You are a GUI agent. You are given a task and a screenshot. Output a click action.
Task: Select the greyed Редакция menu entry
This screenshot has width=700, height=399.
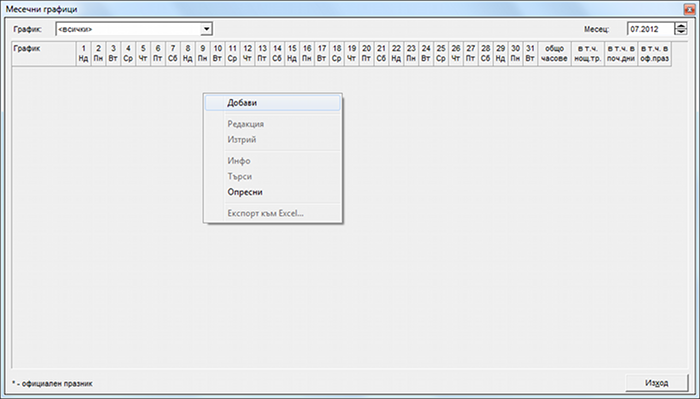point(272,124)
